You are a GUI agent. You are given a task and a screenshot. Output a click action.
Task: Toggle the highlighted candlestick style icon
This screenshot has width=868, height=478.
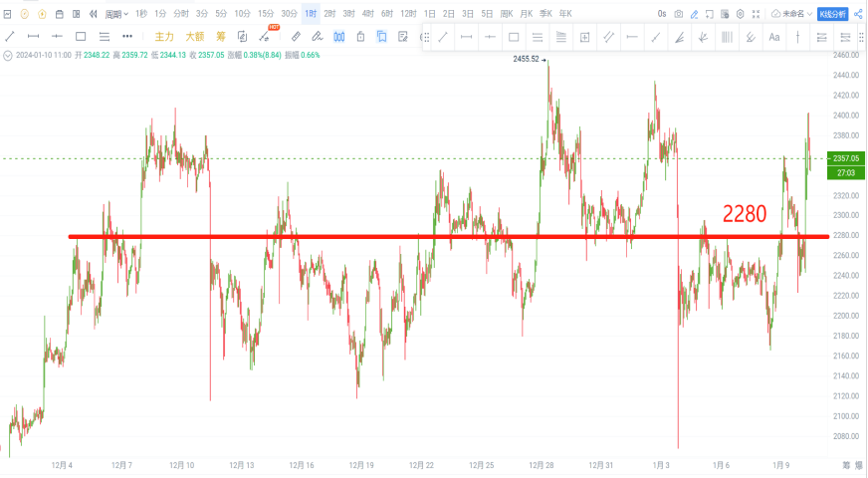(x=338, y=37)
